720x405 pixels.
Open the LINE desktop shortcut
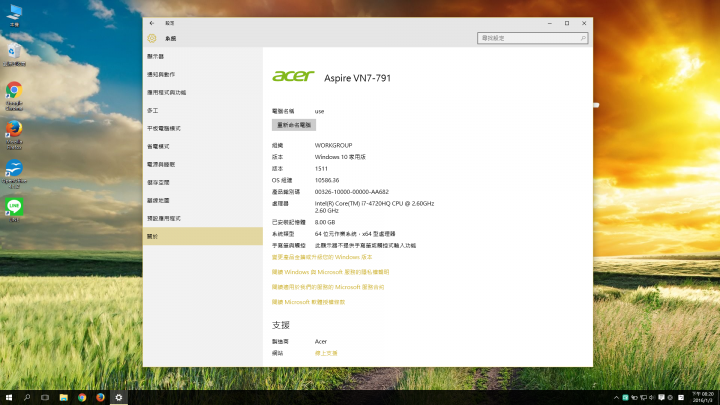(x=14, y=210)
